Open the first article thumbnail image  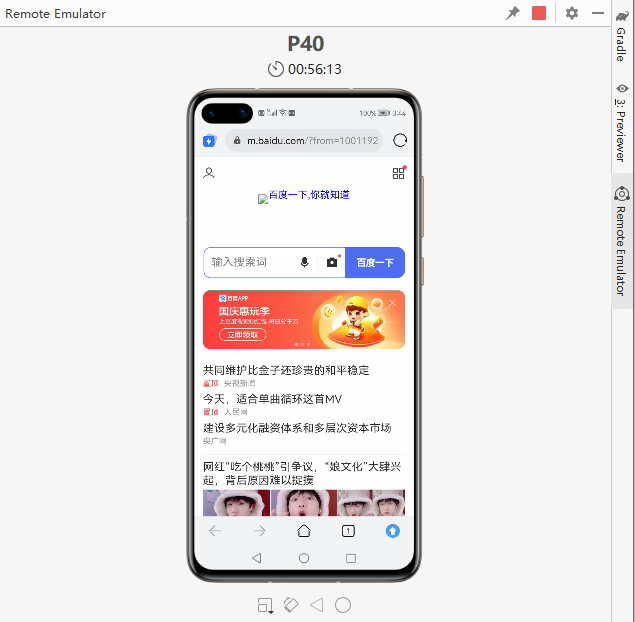tap(236, 503)
